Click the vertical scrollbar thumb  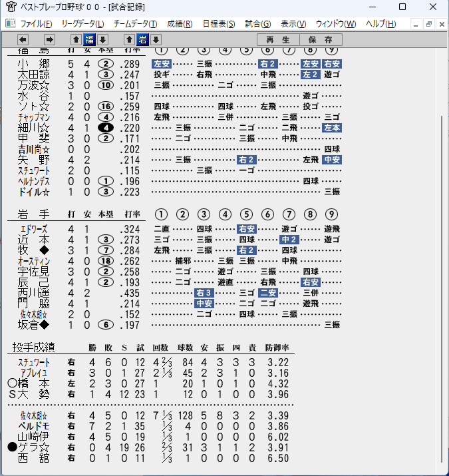pos(442,288)
